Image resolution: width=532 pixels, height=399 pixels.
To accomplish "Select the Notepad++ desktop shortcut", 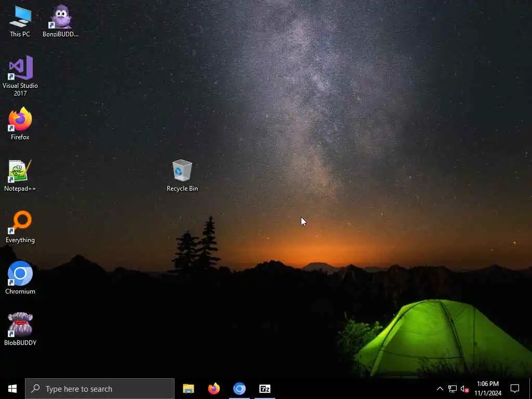I will pyautogui.click(x=20, y=176).
